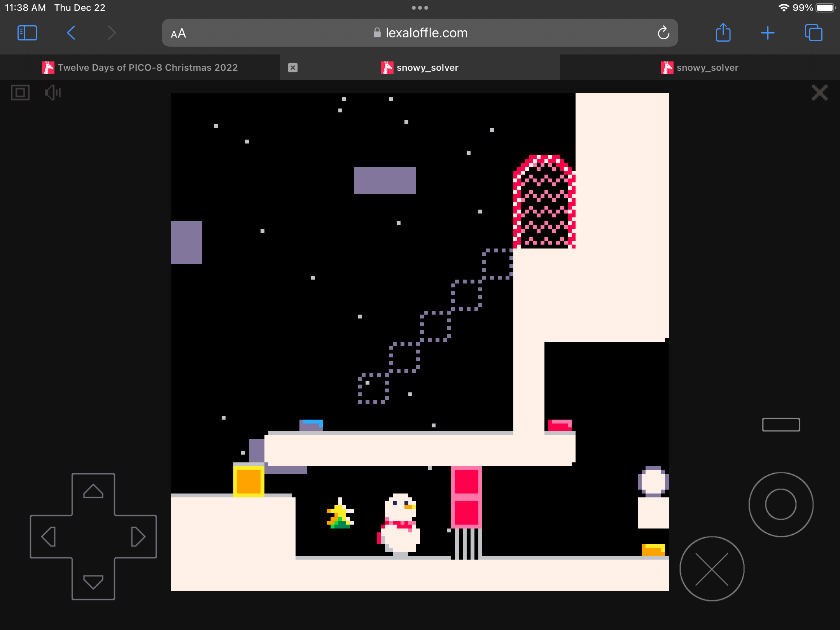
Task: Show the tab overview
Action: [814, 33]
